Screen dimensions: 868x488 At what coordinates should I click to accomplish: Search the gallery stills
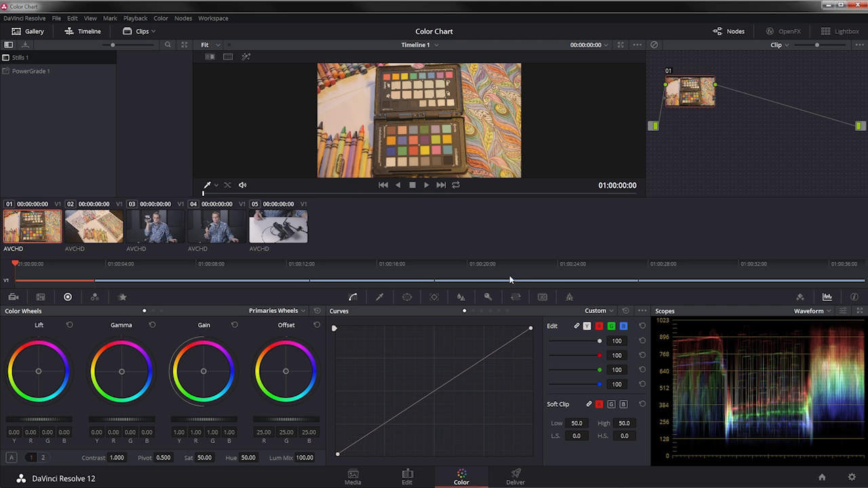coord(167,45)
